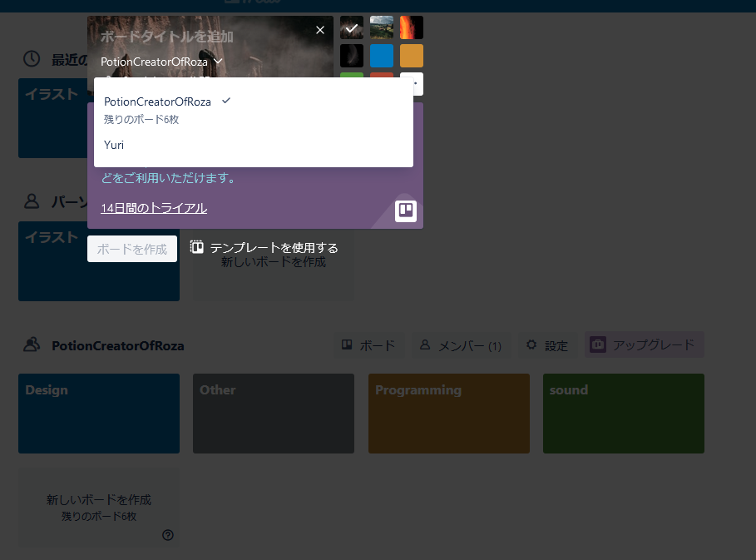Select PotionCreatorOfRoza in workspace list
The height and width of the screenshot is (560, 756).
tap(254, 110)
